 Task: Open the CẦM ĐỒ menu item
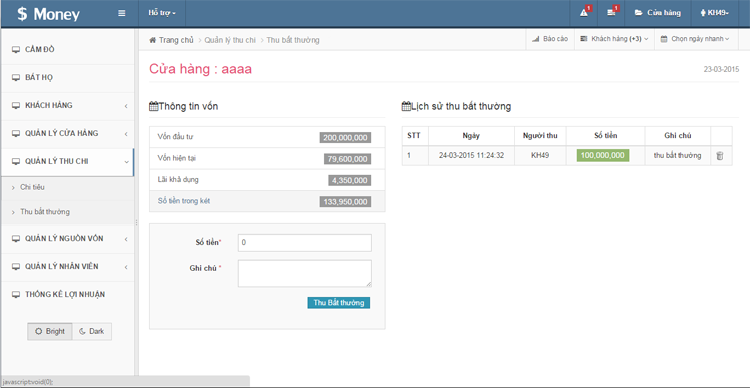coord(67,50)
